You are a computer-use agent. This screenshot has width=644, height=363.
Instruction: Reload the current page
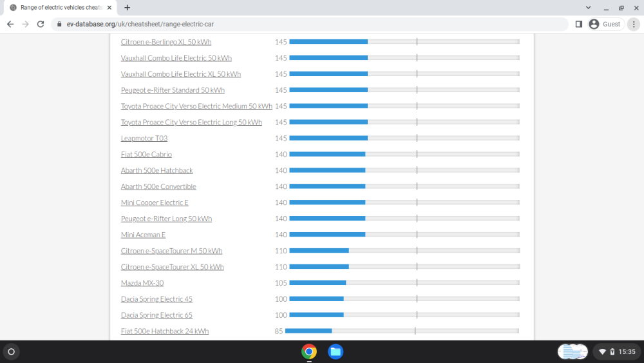[40, 25]
